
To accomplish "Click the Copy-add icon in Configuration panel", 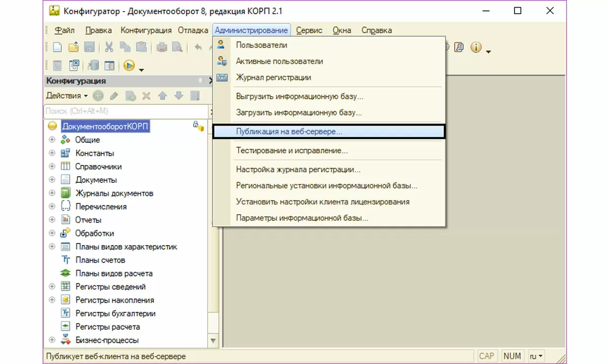I will (131, 96).
